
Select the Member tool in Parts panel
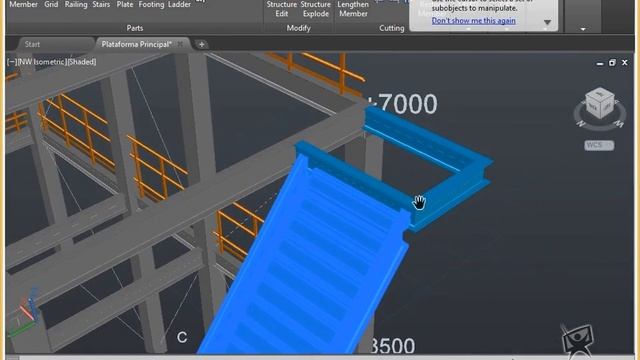click(23, 4)
